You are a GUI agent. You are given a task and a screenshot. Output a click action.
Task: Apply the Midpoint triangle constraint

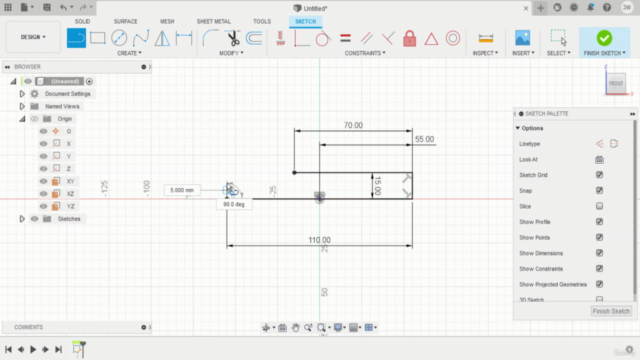pyautogui.click(x=431, y=39)
